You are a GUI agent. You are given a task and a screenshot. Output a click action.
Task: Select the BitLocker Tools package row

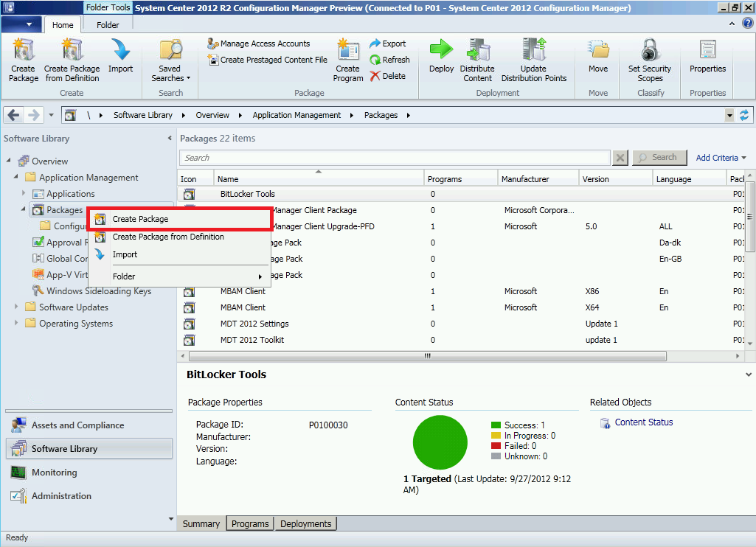(x=460, y=194)
